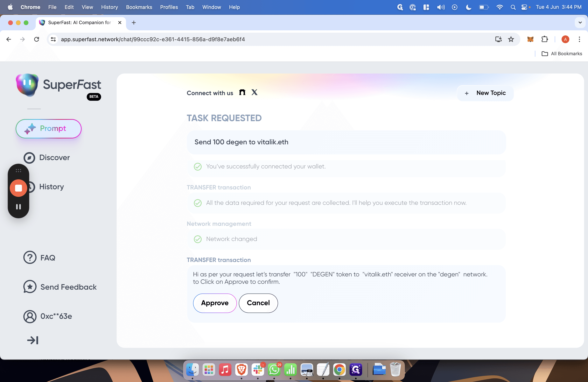Viewport: 588px width, 382px height.
Task: Stop the screen recording
Action: coord(18,188)
